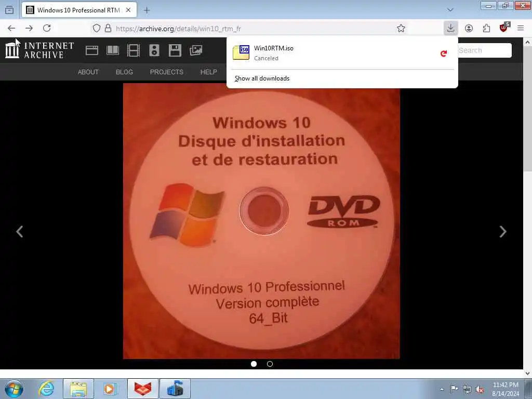
Task: Open a new browser tab
Action: tap(147, 10)
